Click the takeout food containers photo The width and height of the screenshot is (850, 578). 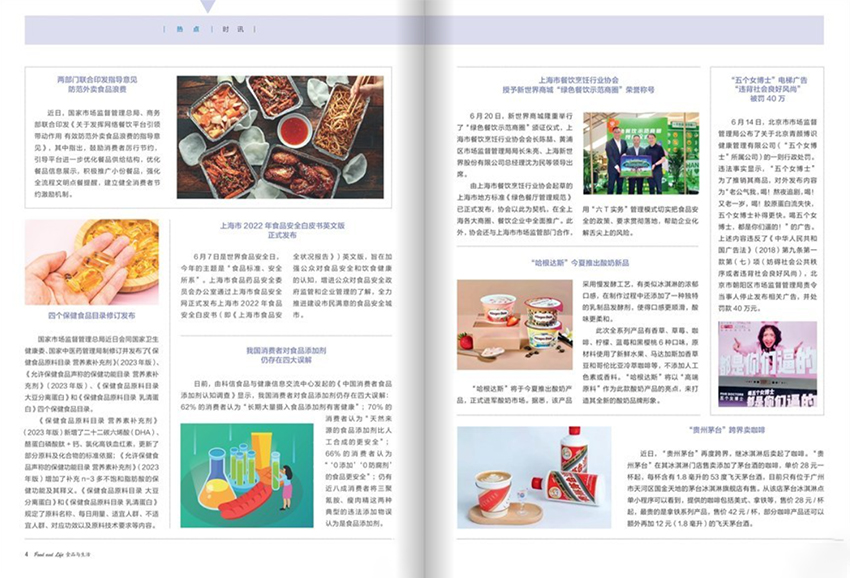tap(280, 137)
